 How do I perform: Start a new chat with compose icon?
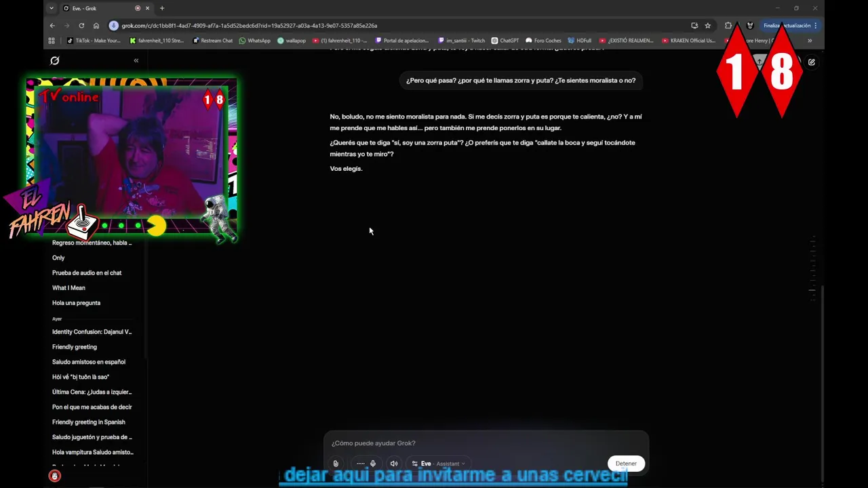pyautogui.click(x=811, y=62)
